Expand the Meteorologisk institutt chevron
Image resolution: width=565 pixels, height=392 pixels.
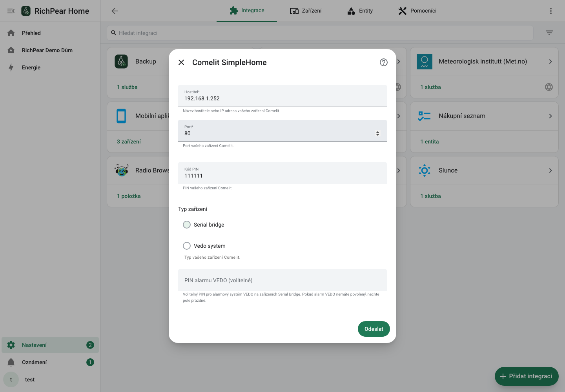[x=550, y=62]
